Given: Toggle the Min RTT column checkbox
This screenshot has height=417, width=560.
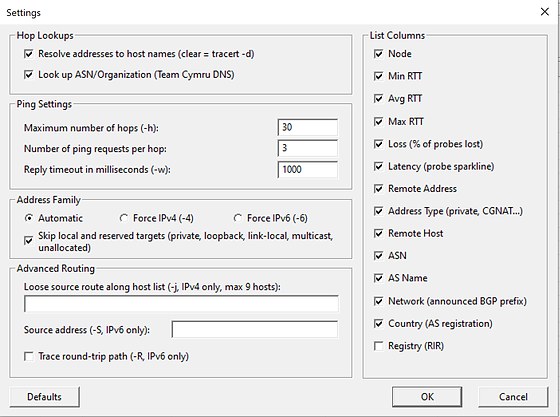Looking at the screenshot, I should pos(378,76).
